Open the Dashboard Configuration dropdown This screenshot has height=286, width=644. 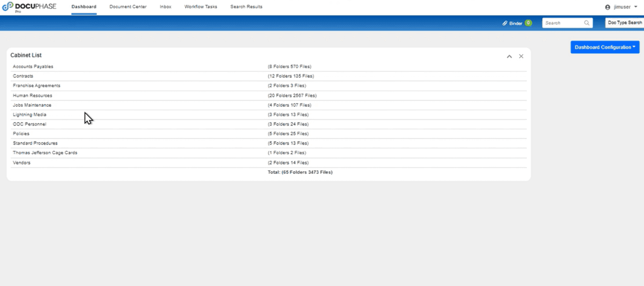[605, 47]
